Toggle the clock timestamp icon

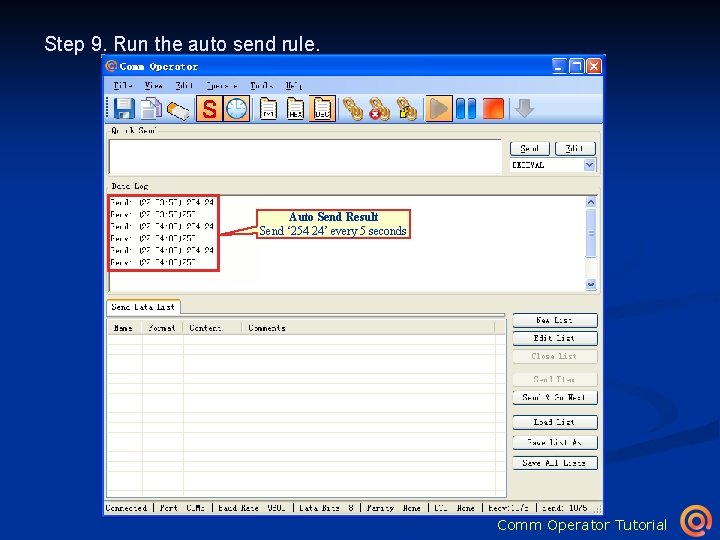pos(237,109)
